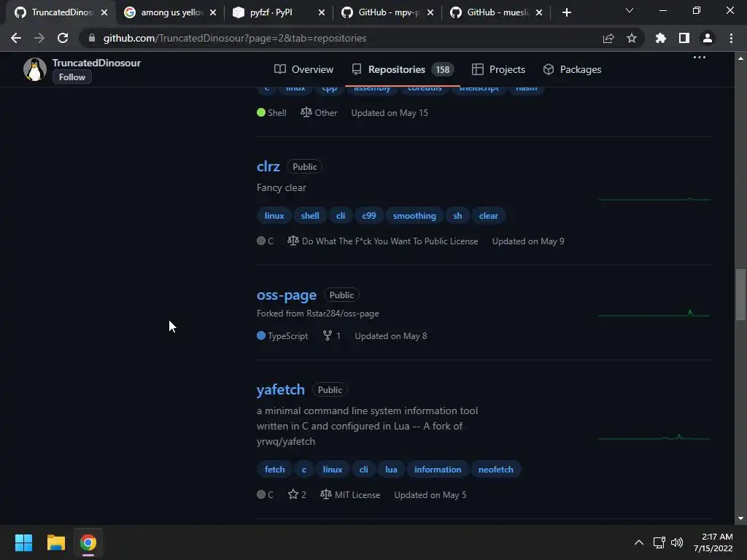Click the Chrome icon in the taskbar

pos(88,542)
